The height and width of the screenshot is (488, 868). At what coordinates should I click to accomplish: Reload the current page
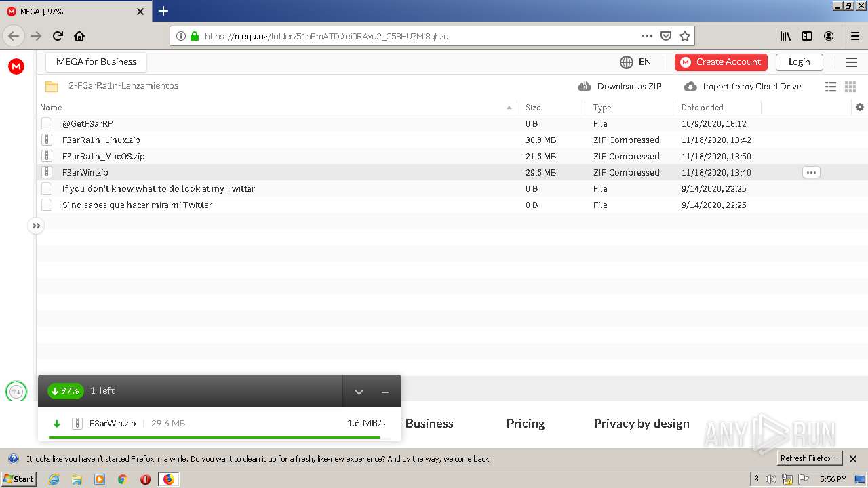coord(58,36)
